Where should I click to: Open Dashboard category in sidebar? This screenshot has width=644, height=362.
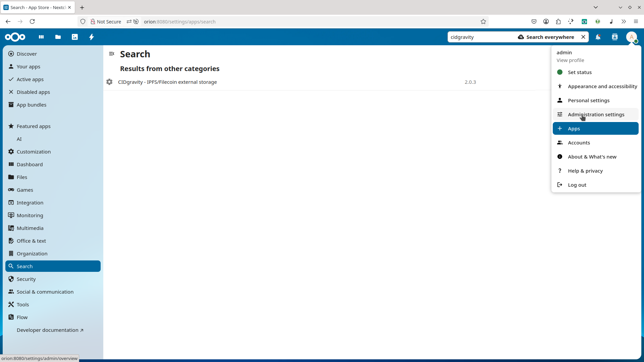[53, 164]
